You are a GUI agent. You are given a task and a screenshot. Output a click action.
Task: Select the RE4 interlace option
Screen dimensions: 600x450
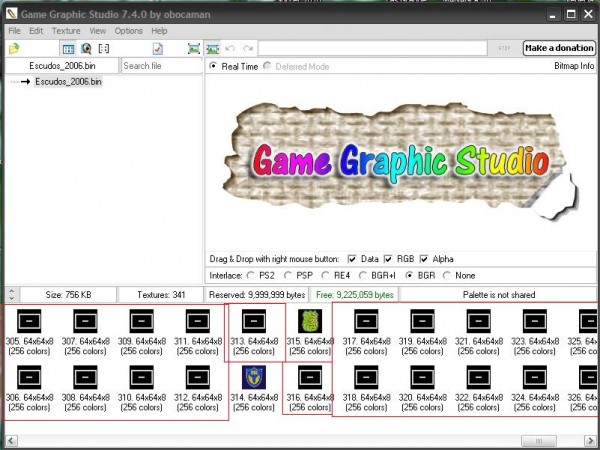pyautogui.click(x=325, y=276)
